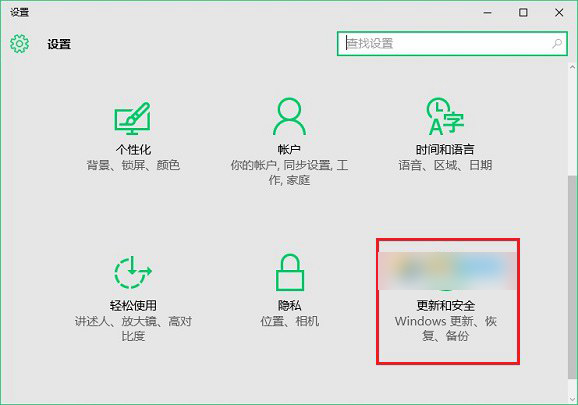Open the 个性化 personalization monitor icon
Viewport: 578px width, 405px height.
click(133, 118)
